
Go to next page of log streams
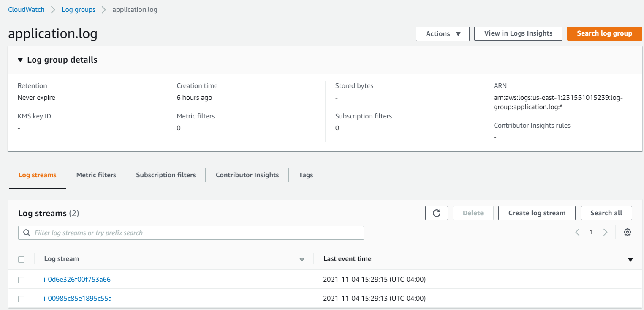pos(606,232)
